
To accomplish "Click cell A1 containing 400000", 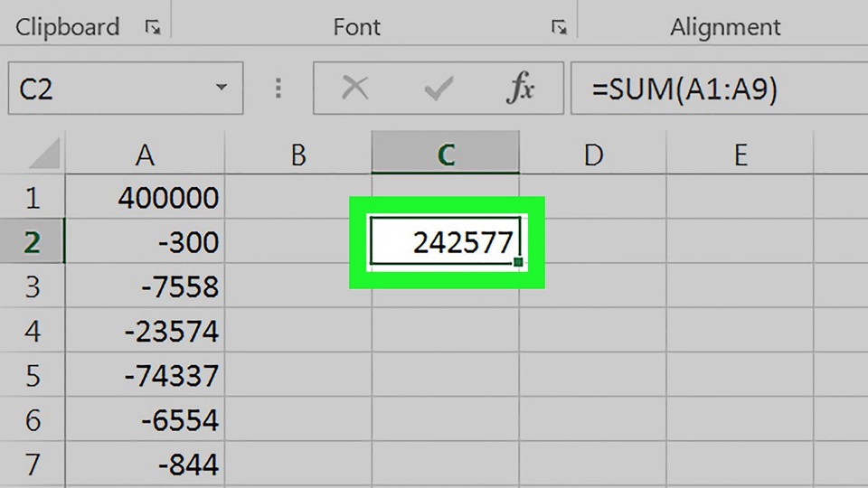I will pos(145,198).
